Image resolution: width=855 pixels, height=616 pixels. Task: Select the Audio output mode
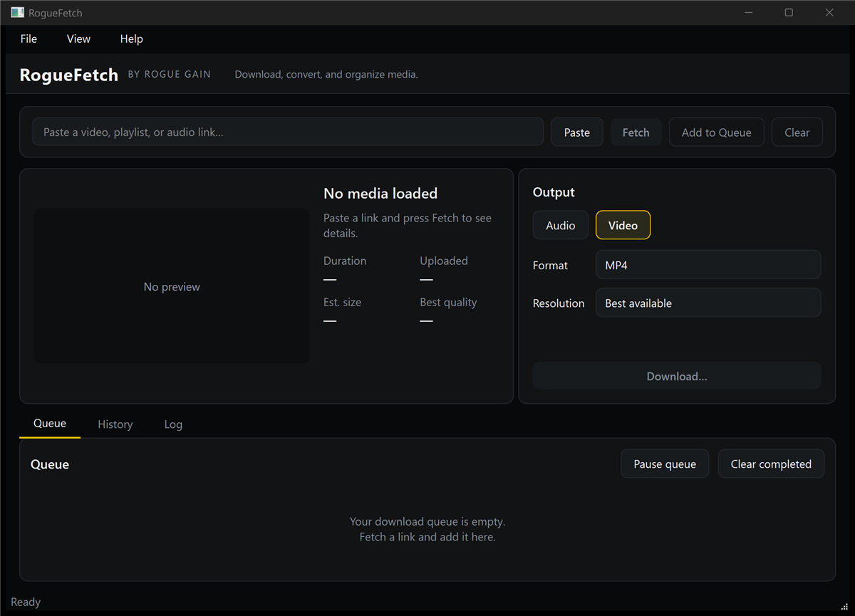[x=560, y=225]
